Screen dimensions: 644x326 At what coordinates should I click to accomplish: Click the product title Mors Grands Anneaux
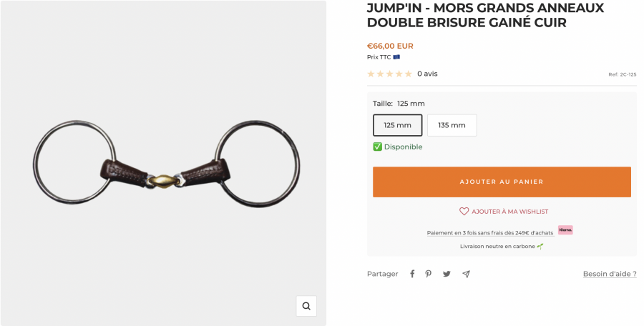coord(485,15)
